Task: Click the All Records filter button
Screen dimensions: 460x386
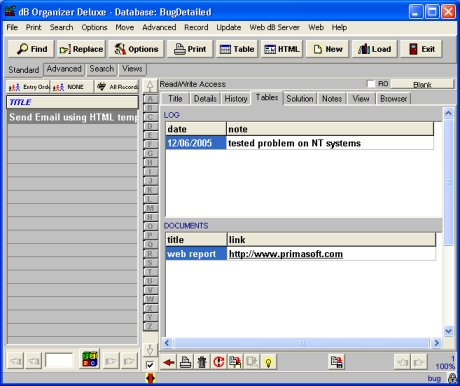Action: (117, 87)
